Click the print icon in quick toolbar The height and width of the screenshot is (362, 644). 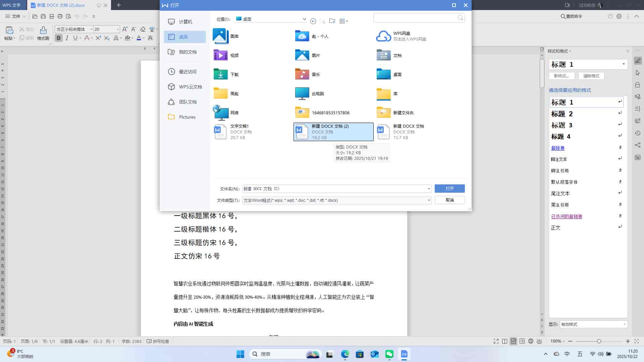click(x=60, y=16)
